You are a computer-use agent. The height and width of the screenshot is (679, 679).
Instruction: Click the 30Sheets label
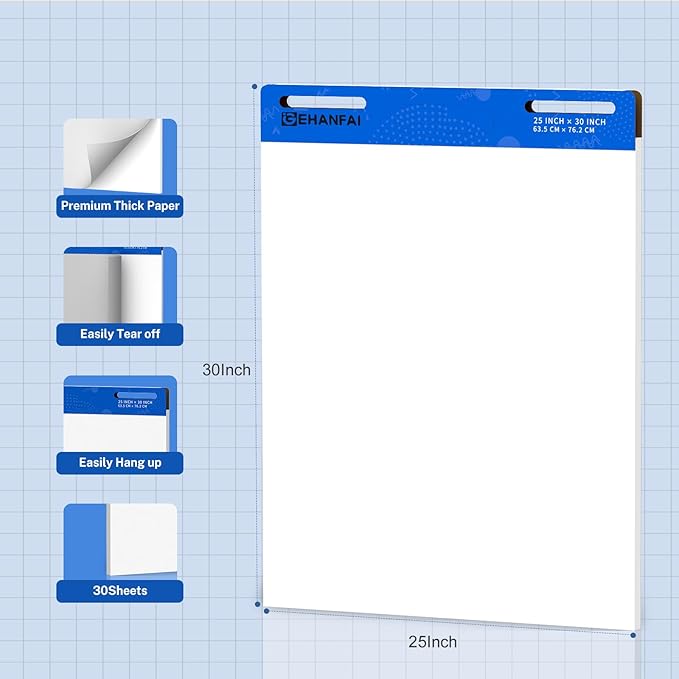coord(120,591)
